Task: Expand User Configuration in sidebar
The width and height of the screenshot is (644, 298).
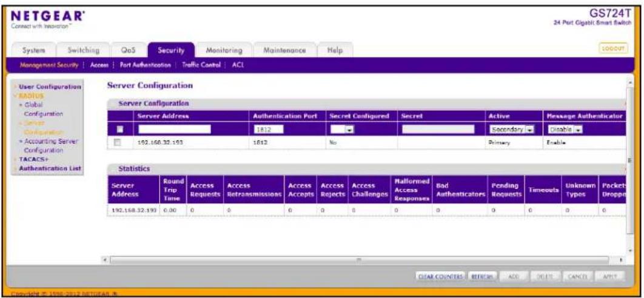Action: pyautogui.click(x=50, y=87)
